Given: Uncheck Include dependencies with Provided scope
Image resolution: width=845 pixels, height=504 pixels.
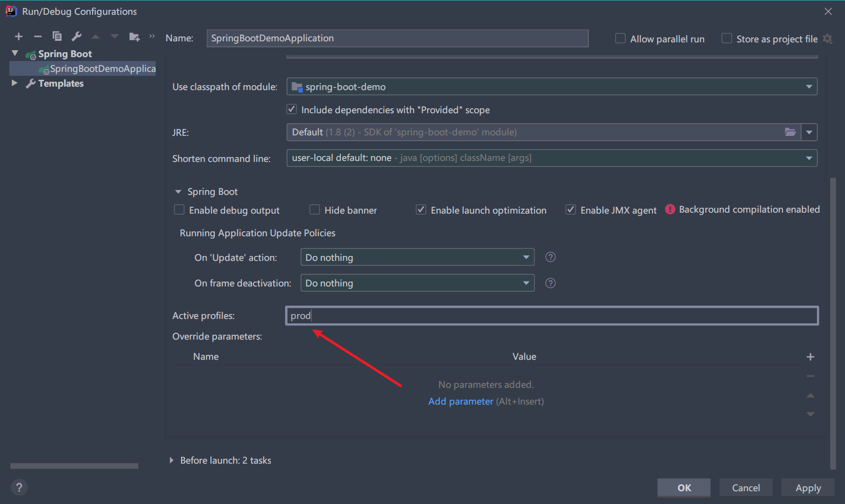Looking at the screenshot, I should (292, 109).
